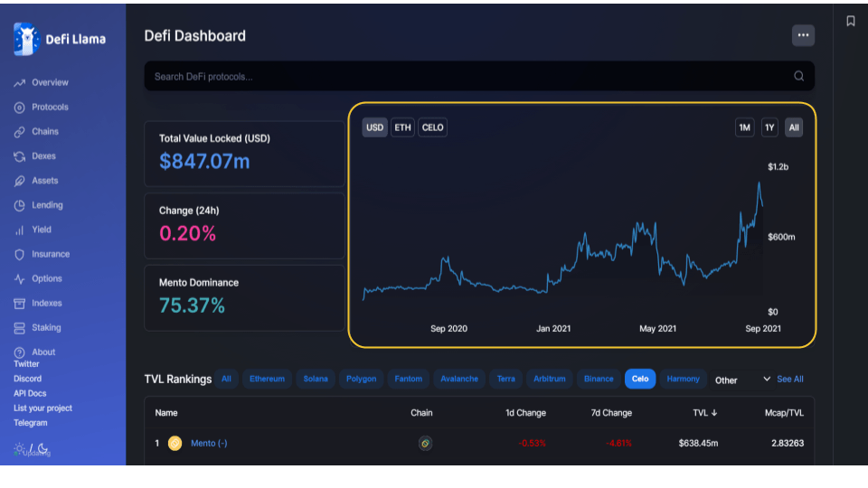
Task: Select the 1M chart range
Action: tap(744, 127)
